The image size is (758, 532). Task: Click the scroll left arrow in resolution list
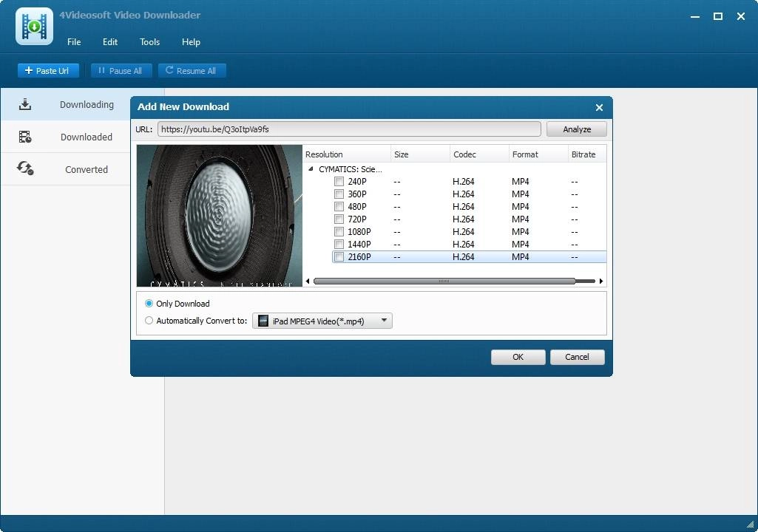click(x=308, y=281)
